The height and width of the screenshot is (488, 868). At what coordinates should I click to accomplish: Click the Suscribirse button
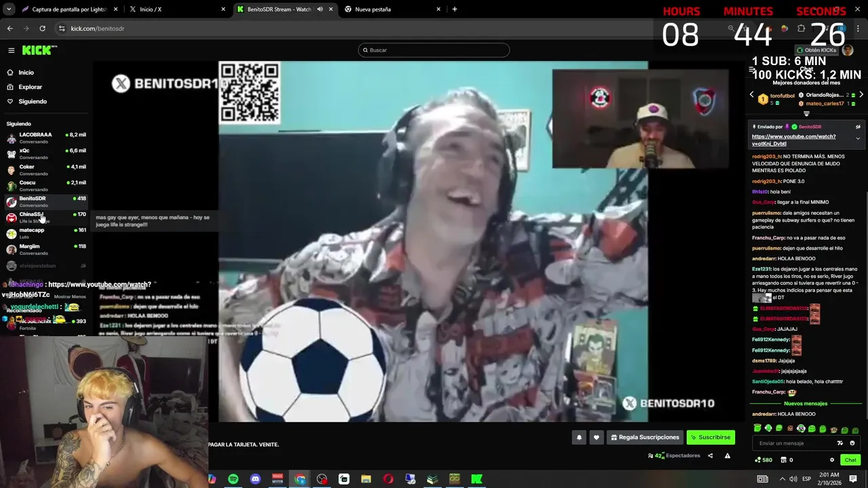point(711,438)
